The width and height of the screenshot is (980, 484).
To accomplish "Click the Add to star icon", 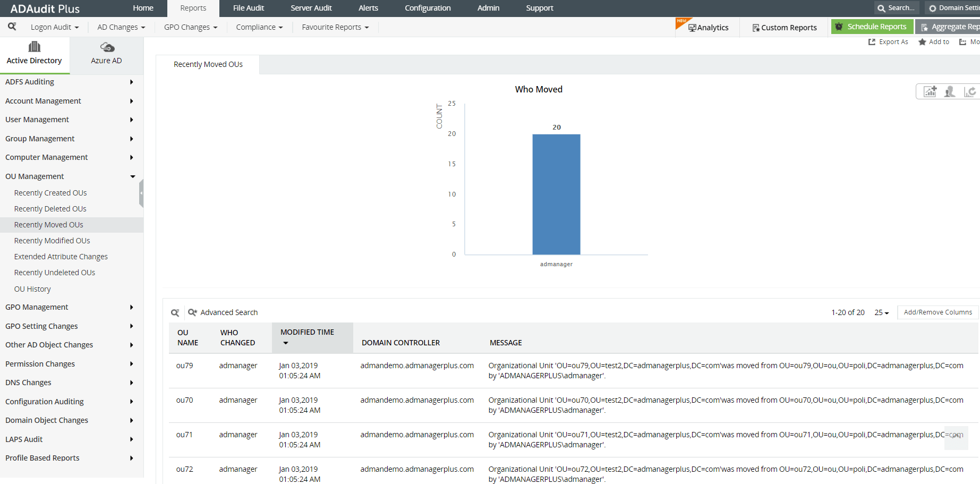I will click(x=922, y=42).
